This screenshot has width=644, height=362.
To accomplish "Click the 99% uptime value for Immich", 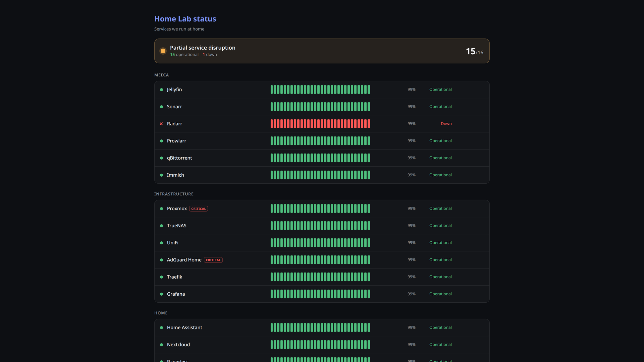I will [x=411, y=175].
